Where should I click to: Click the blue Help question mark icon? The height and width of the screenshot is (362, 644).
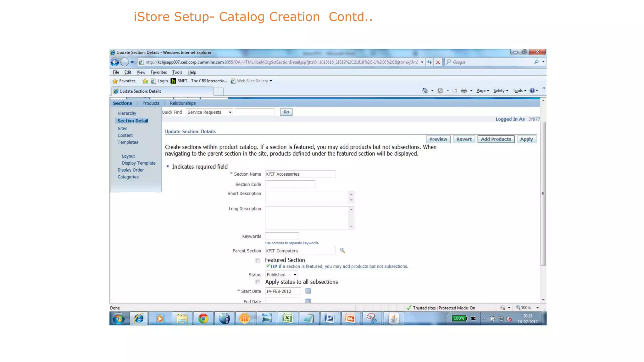[x=532, y=90]
